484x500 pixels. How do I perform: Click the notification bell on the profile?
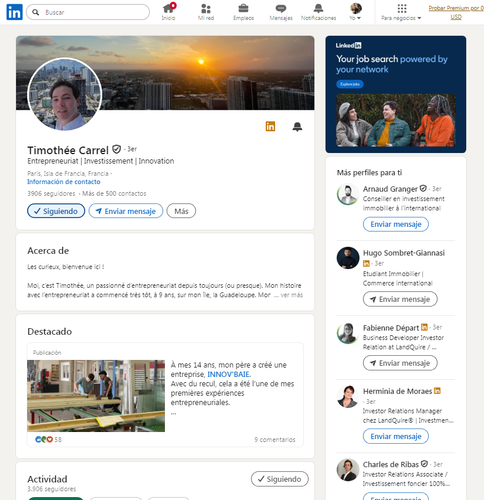point(297,127)
